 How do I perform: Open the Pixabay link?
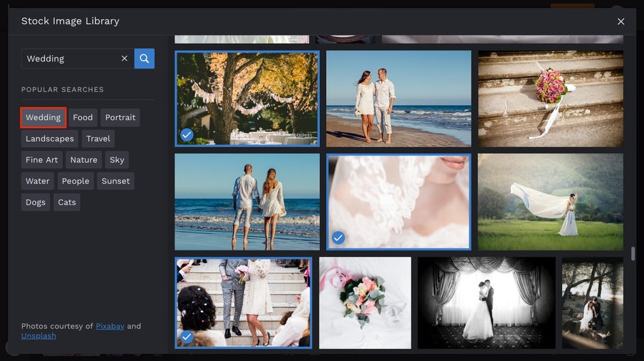coord(110,326)
